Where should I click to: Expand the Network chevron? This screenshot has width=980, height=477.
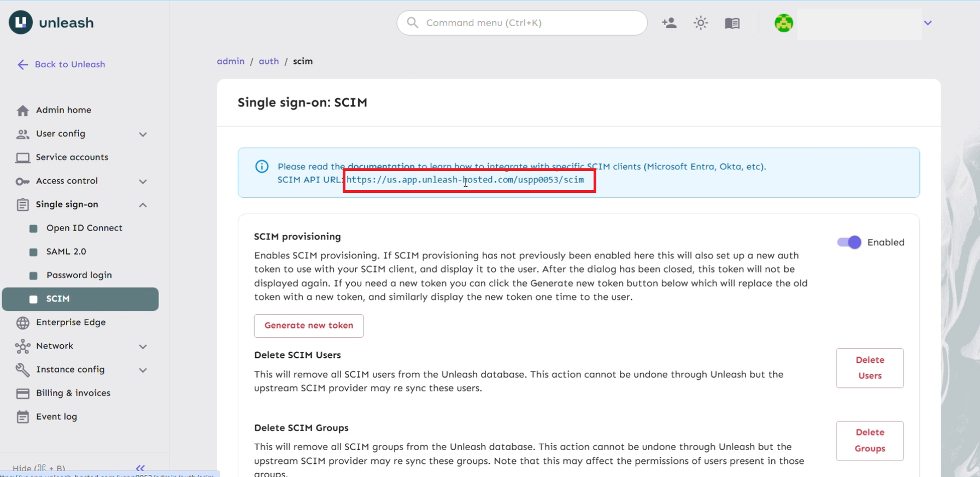(x=143, y=346)
